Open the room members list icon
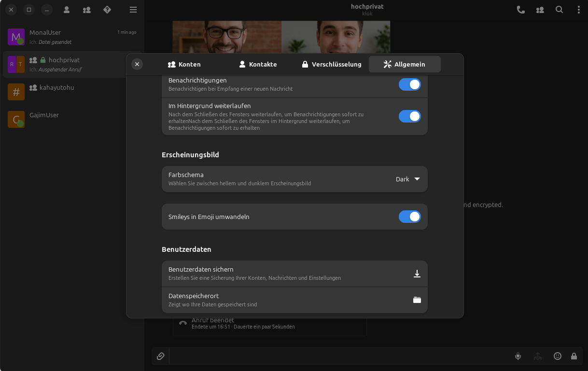588x371 pixels. click(540, 9)
